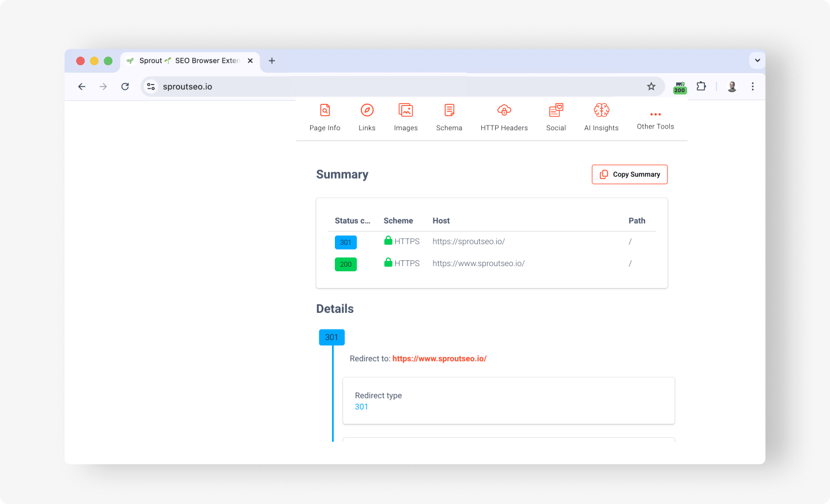Click the green lock beside the 301 row HTTPS
Image resolution: width=830 pixels, height=504 pixels.
click(x=388, y=240)
